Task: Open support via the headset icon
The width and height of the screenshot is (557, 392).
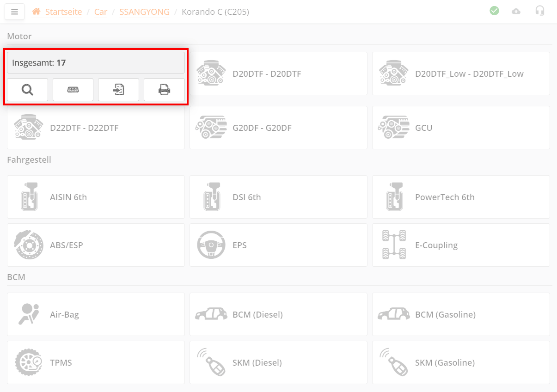Action: coord(539,11)
